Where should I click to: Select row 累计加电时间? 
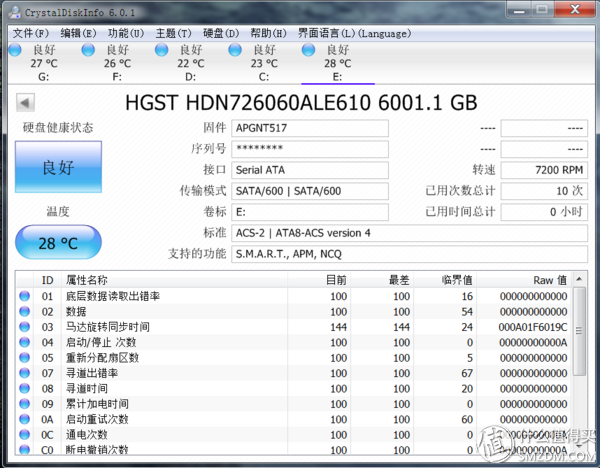pos(294,404)
